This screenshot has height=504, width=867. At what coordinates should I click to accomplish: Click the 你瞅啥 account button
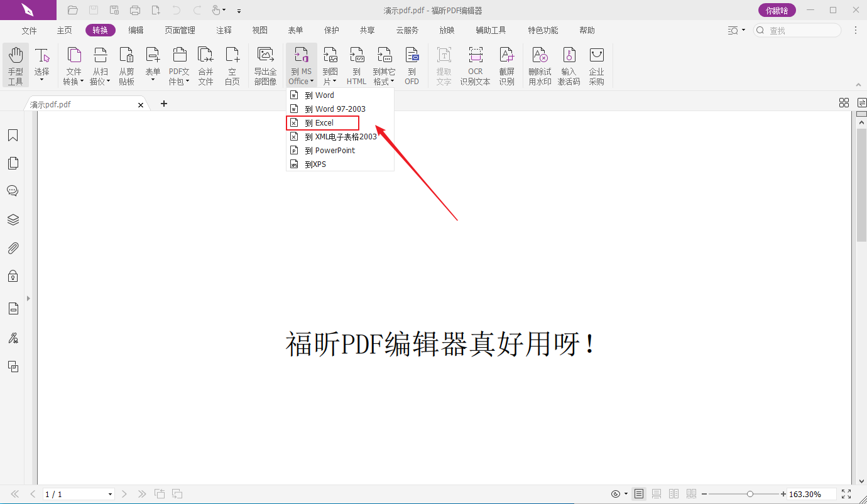[777, 10]
